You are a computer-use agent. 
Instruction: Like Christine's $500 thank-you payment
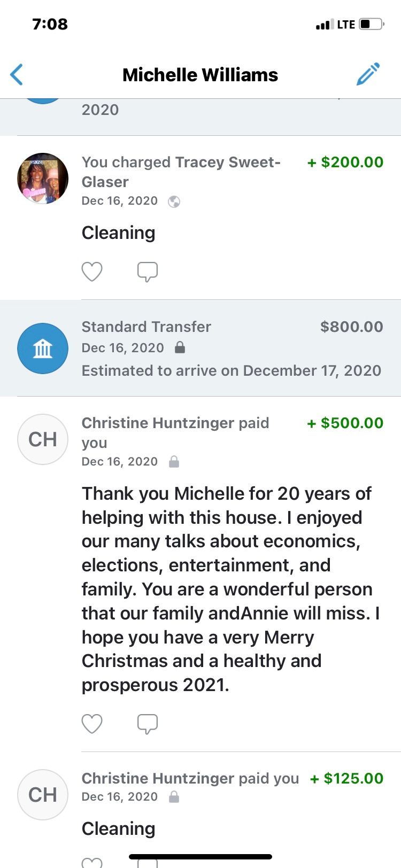pos(92,724)
